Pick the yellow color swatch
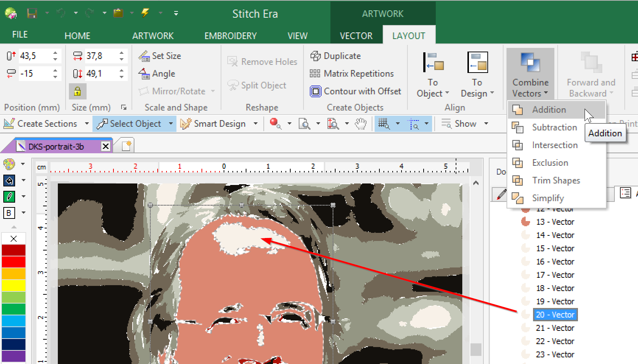Image resolution: width=638 pixels, height=364 pixels. [14, 285]
